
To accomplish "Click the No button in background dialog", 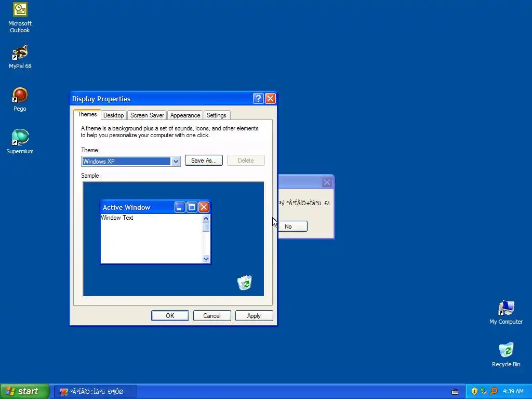I will (x=292, y=227).
